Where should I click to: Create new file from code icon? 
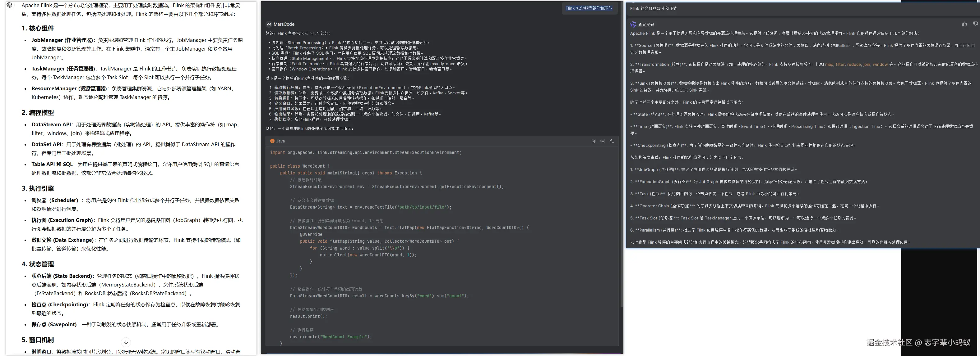point(611,141)
